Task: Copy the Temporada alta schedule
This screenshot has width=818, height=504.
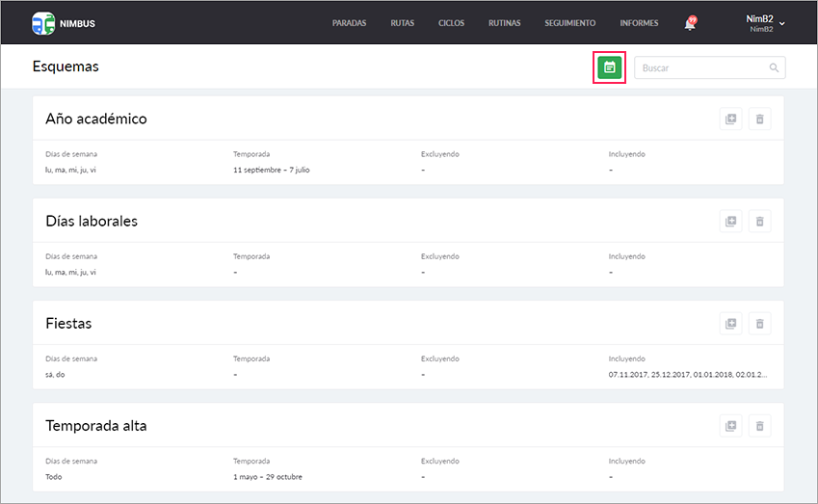Action: pyautogui.click(x=730, y=426)
